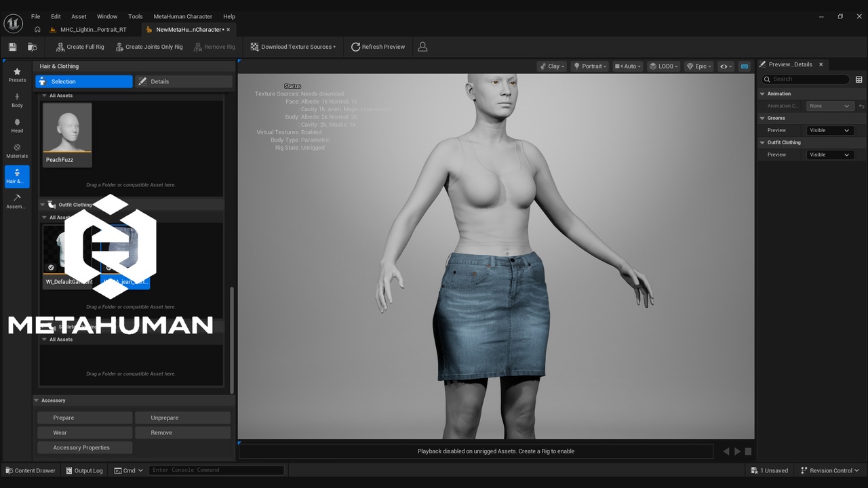This screenshot has width=868, height=488.
Task: Collapse the Outfit Clothing section in Preview Details
Action: [762, 142]
